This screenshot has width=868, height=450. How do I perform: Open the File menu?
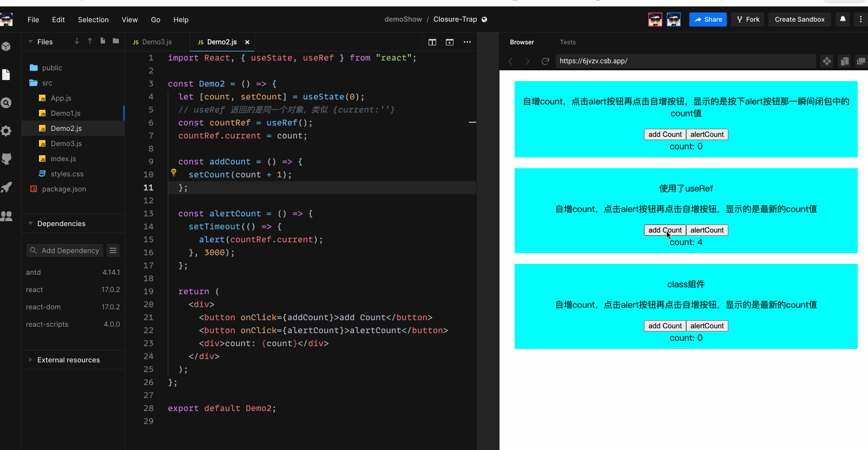tap(34, 19)
